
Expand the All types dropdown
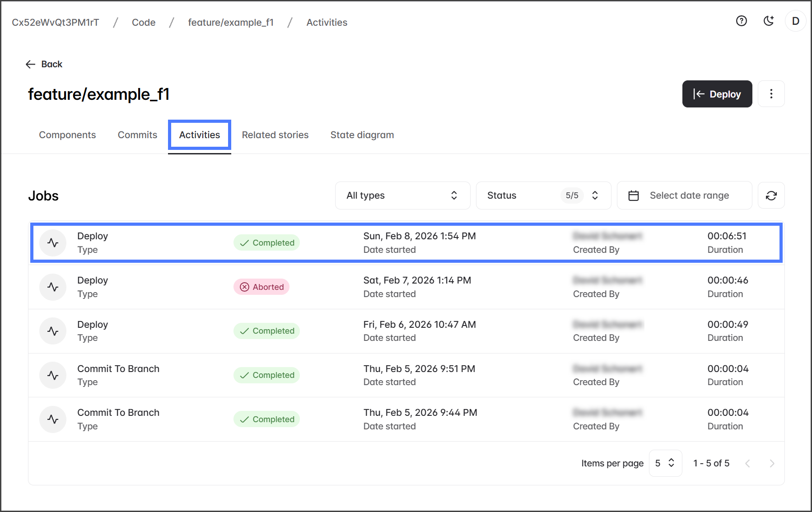click(402, 195)
